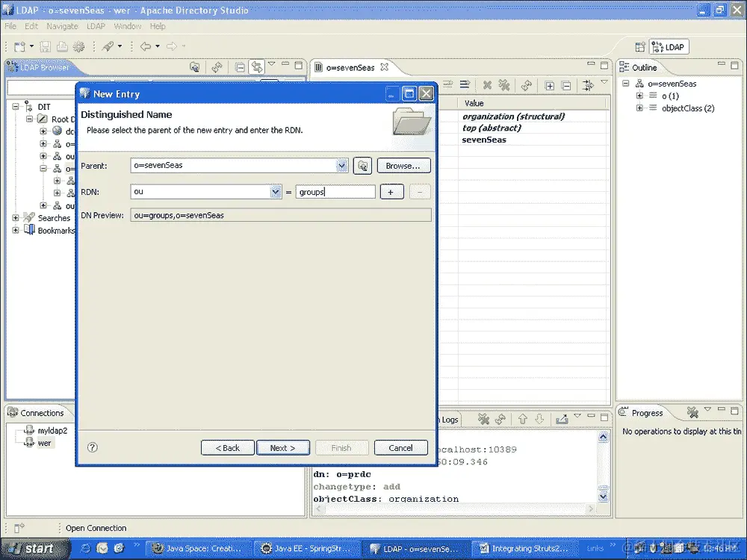
Task: Click Show in DIT icon in LDAP Browser
Action: [194, 67]
